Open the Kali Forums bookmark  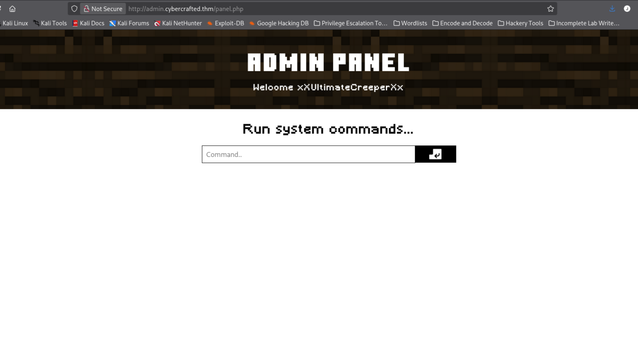click(129, 23)
